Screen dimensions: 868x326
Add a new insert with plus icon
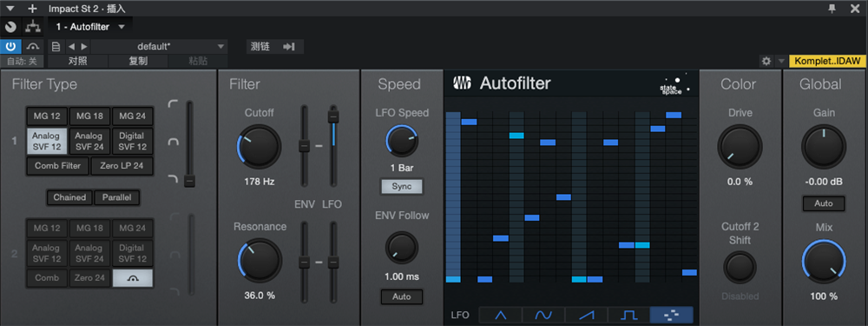32,9
